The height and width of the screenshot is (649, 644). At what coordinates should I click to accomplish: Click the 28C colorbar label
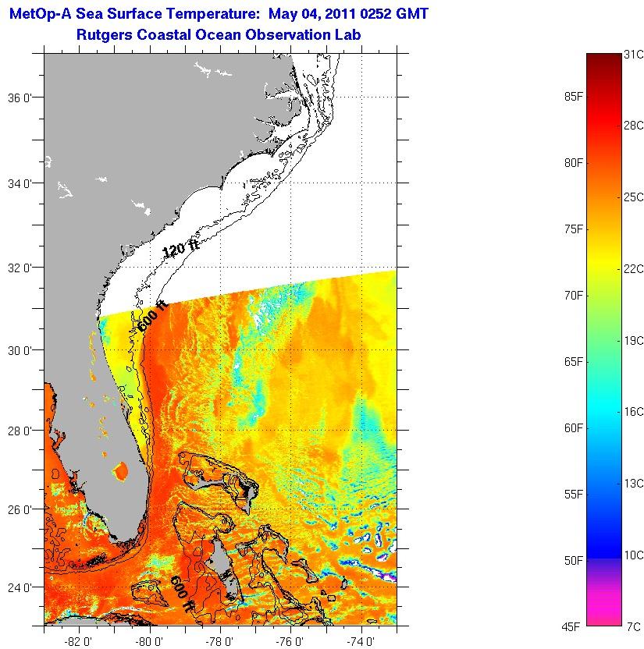pos(634,125)
